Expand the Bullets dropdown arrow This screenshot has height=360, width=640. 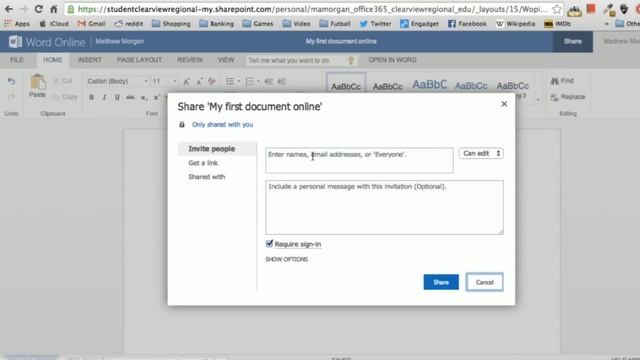point(239,82)
